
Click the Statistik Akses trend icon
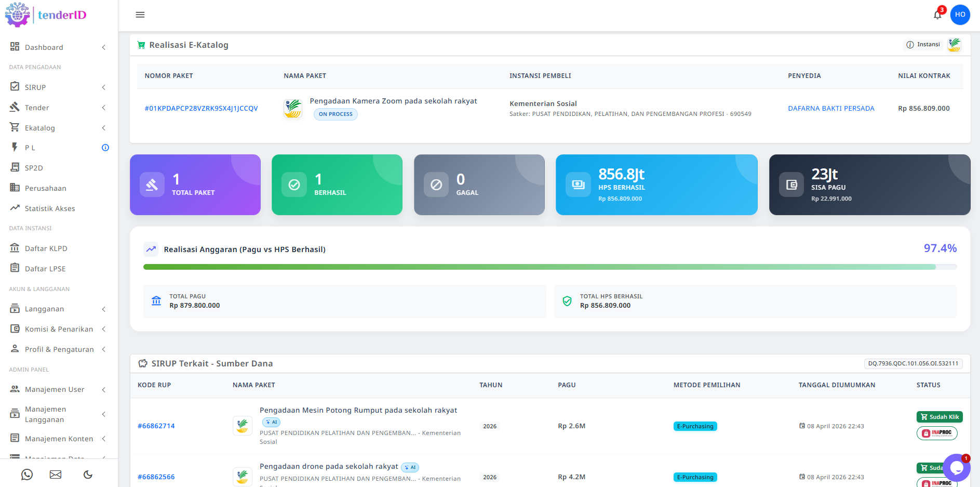coord(15,208)
